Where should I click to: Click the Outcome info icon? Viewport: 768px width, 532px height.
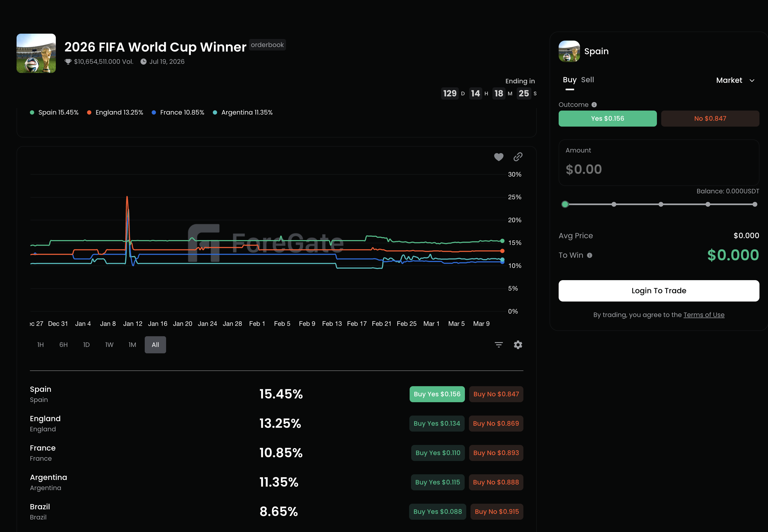click(594, 105)
